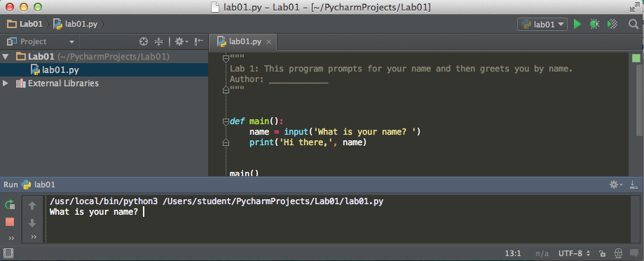Fold the docstring using closing quotes marker
Image resolution: width=644 pixels, height=261 pixels.
coord(226,89)
